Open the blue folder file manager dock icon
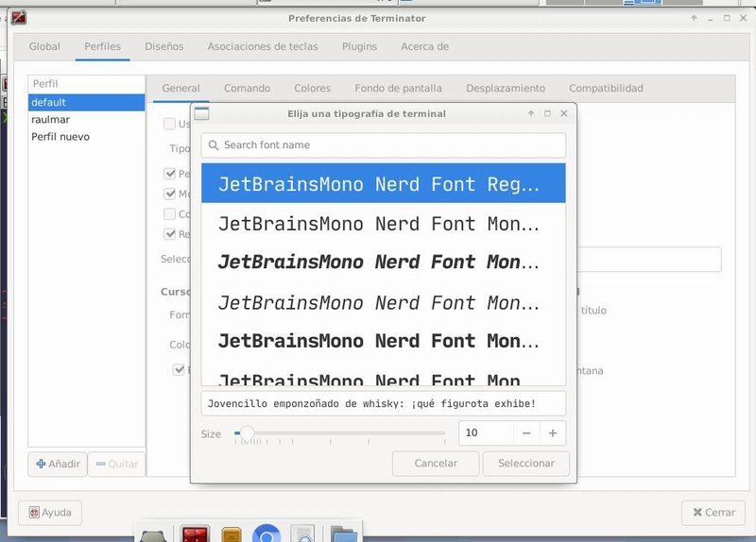Viewport: 756px width, 542px height. 344,534
